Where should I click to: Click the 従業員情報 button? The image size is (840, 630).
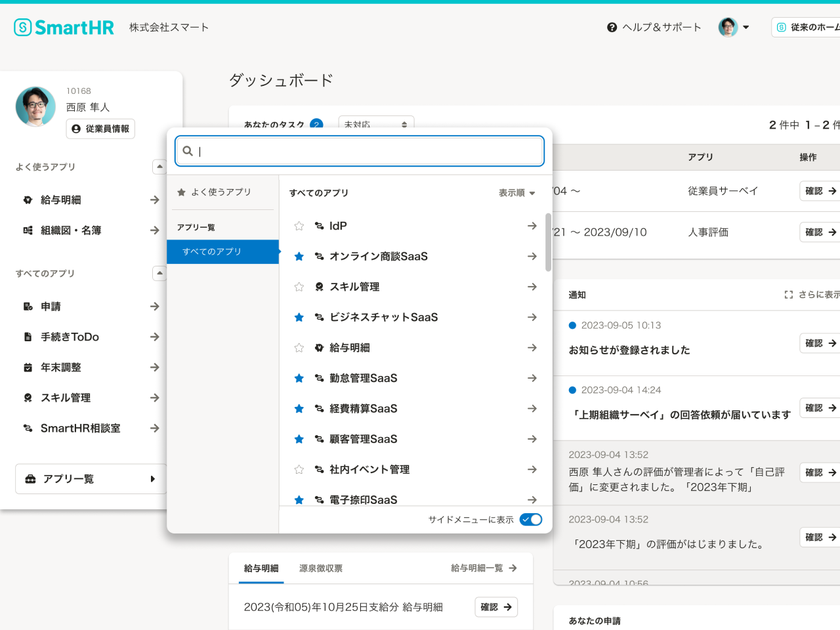click(x=100, y=129)
